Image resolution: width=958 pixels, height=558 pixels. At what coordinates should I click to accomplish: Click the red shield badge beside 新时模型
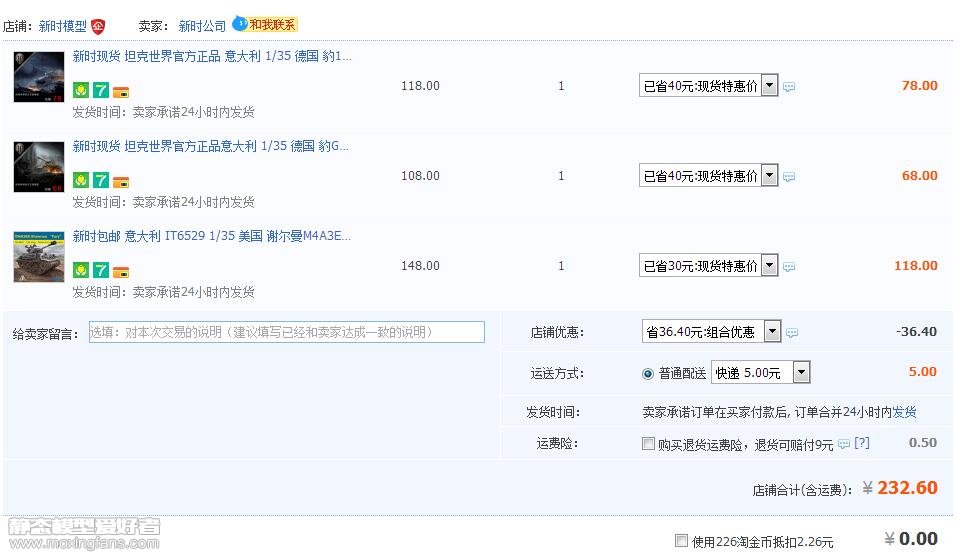click(x=98, y=26)
